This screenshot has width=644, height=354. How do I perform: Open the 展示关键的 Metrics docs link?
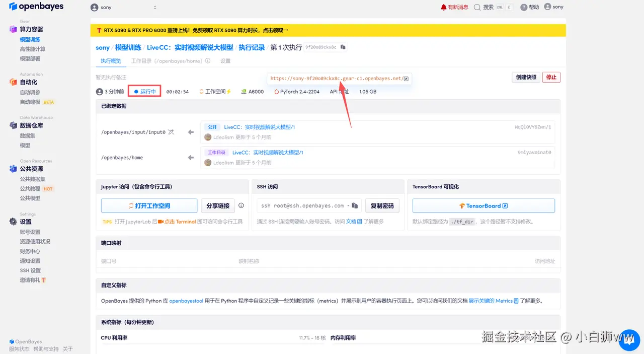(x=494, y=301)
